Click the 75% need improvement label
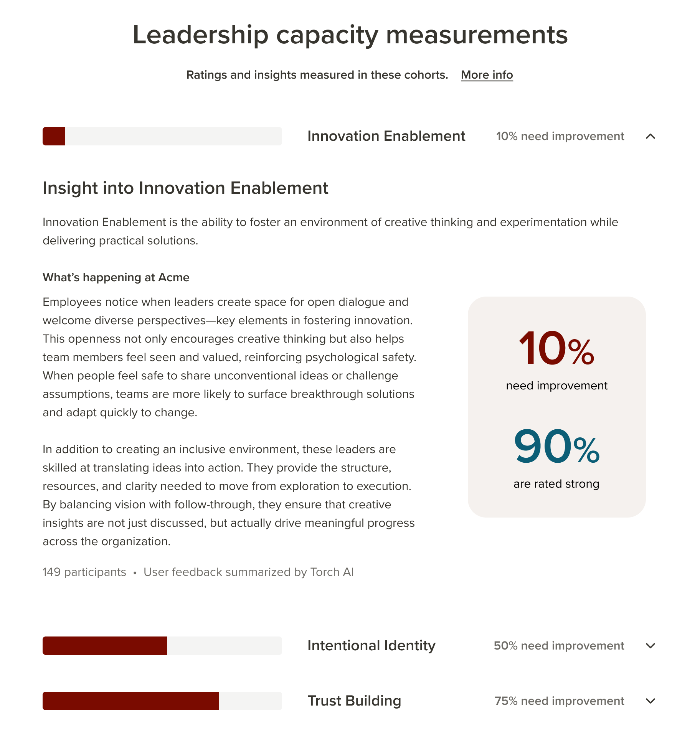 (x=559, y=701)
